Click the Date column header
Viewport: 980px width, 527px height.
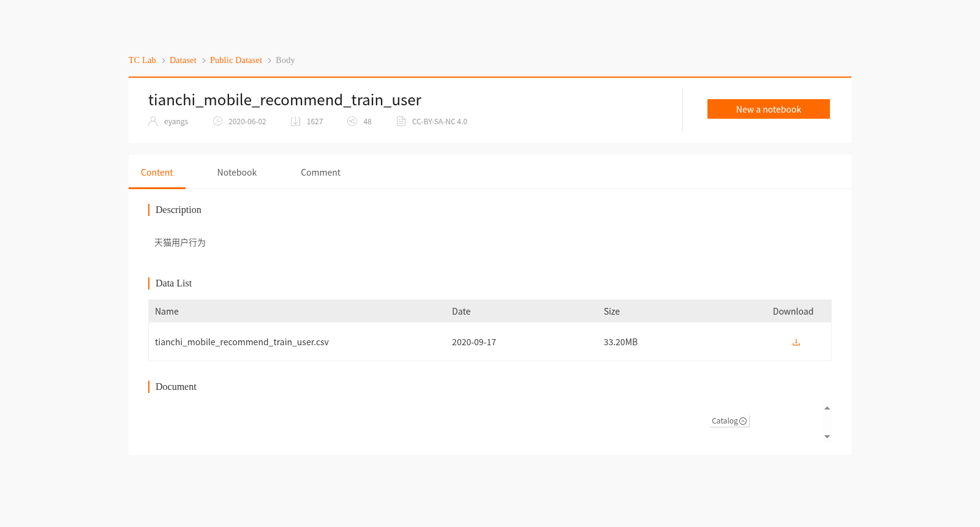tap(461, 312)
